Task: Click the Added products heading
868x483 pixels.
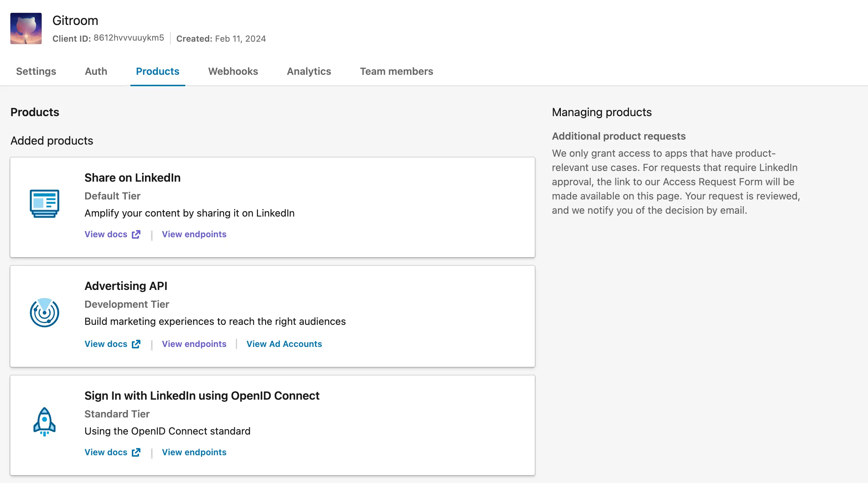Action: (52, 141)
